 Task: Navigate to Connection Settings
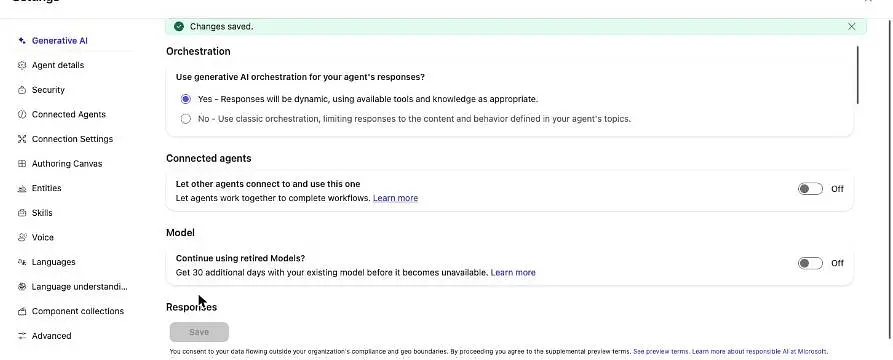72,139
